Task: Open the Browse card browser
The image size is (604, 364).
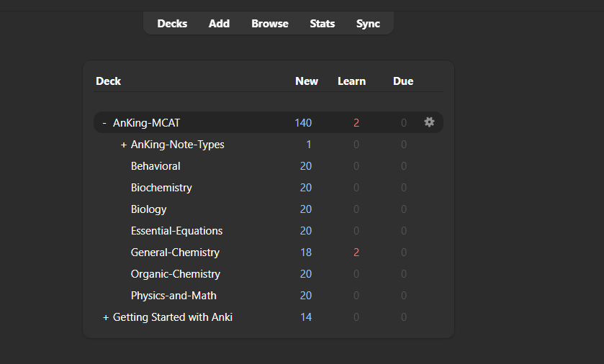Action: click(x=270, y=24)
